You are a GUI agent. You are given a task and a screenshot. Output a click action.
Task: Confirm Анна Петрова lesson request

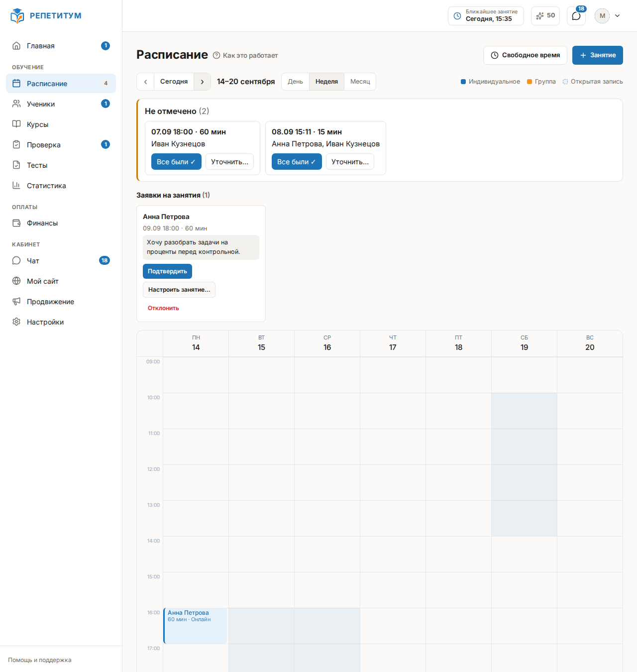(x=167, y=271)
